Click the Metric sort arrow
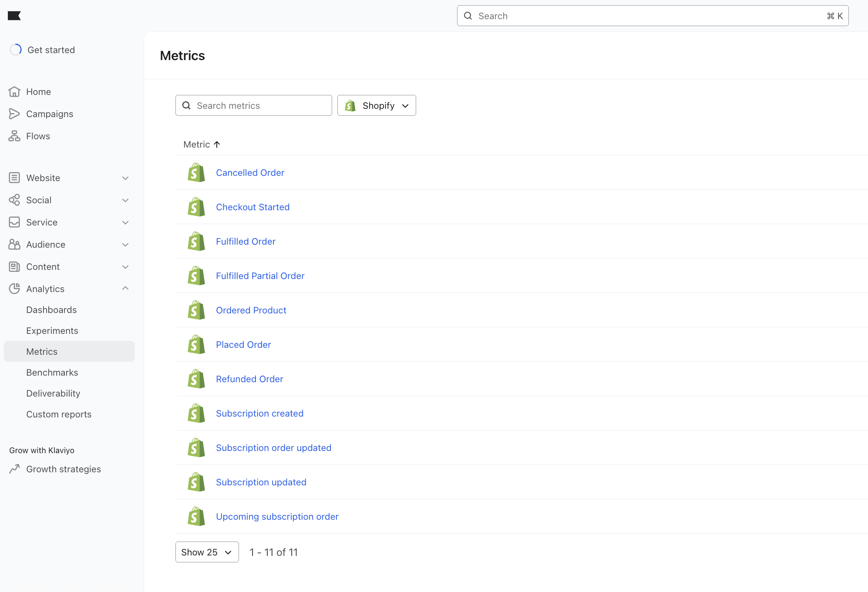The width and height of the screenshot is (868, 592). coord(217,145)
